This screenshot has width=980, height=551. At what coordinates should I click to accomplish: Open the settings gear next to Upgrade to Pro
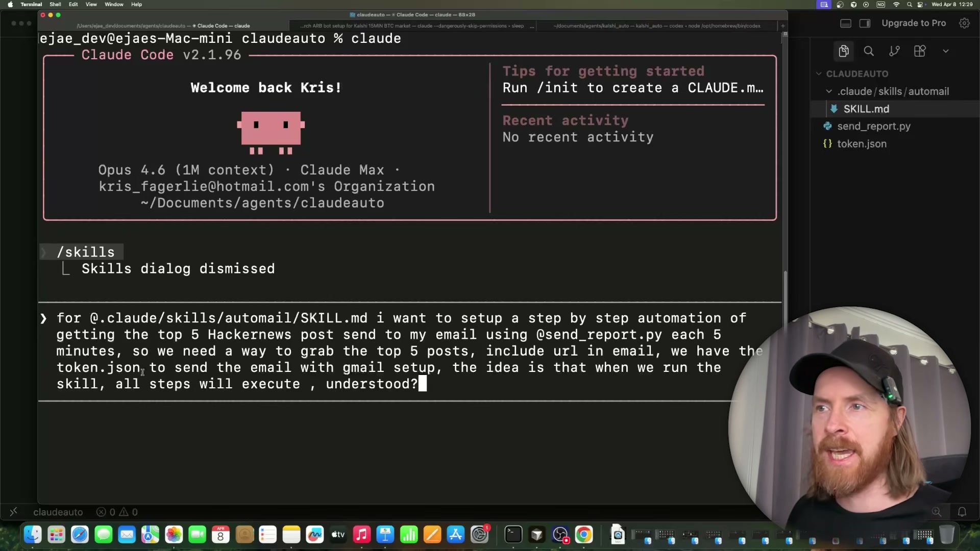pyautogui.click(x=964, y=23)
